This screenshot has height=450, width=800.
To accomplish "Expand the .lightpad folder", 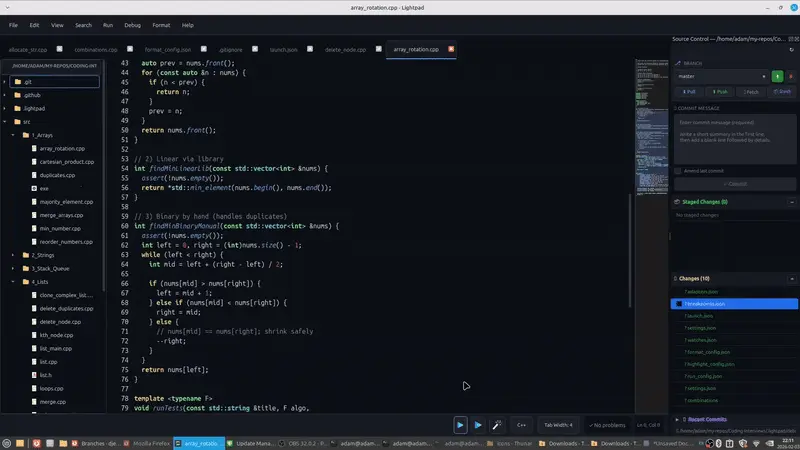I will point(5,108).
